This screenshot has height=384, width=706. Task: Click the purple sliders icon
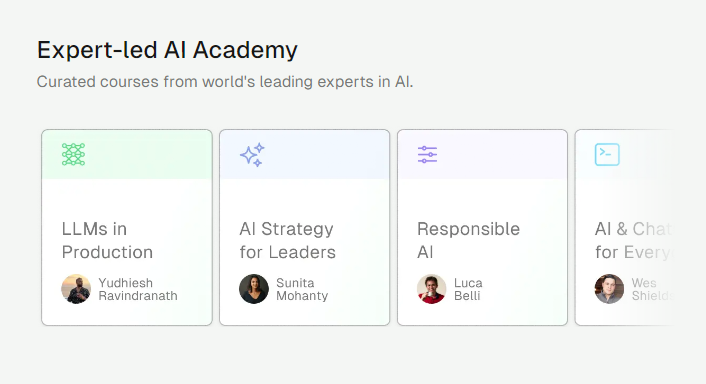(x=427, y=154)
